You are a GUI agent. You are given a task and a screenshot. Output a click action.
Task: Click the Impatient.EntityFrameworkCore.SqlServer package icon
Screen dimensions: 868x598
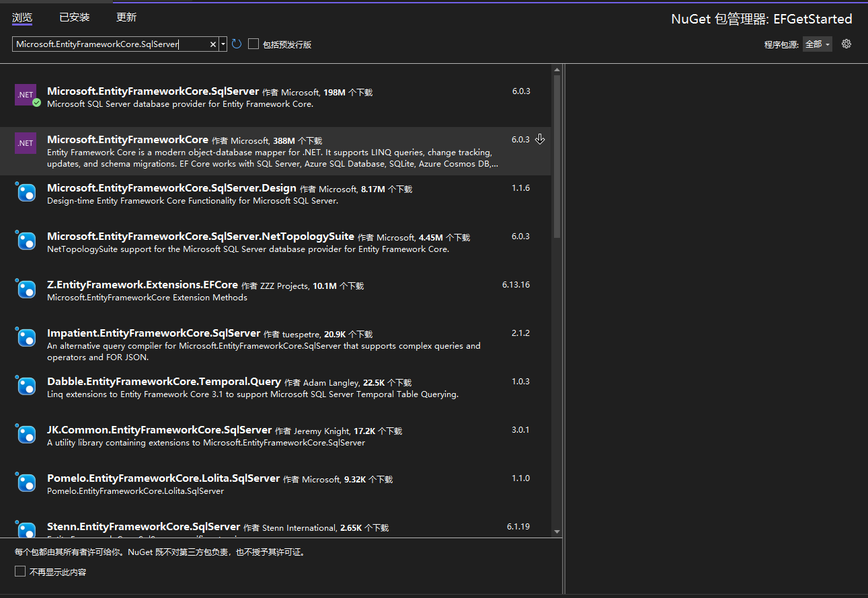tap(26, 337)
